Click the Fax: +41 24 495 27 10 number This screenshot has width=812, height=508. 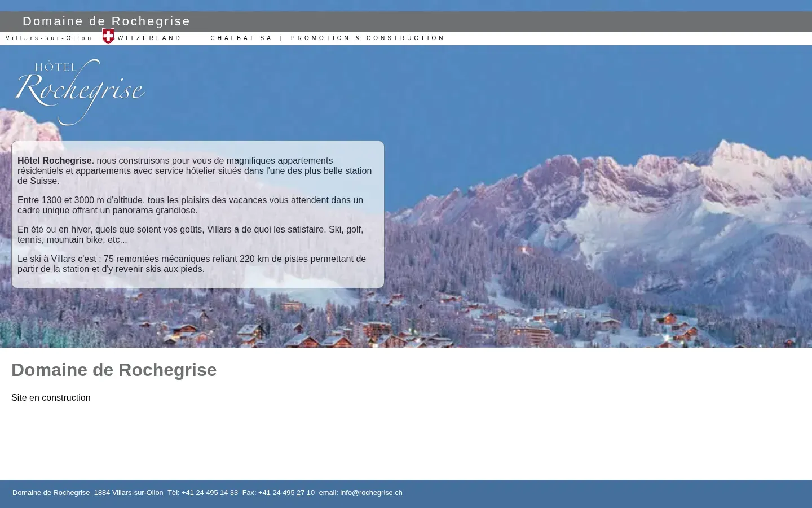point(279,493)
